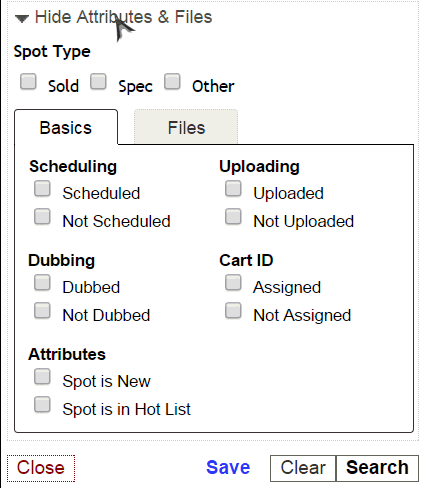The height and width of the screenshot is (488, 424).
Task: Check the Other spot type checkbox
Action: coord(172,82)
